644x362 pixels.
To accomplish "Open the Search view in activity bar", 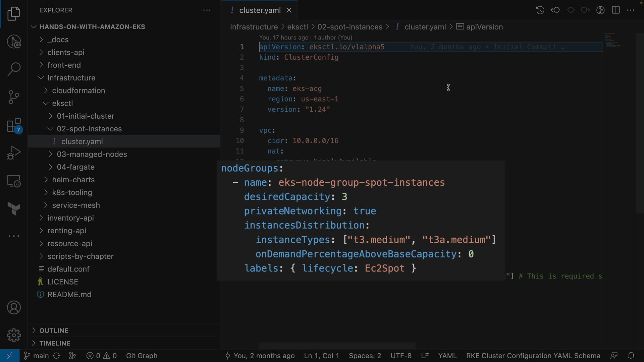I will tap(14, 69).
